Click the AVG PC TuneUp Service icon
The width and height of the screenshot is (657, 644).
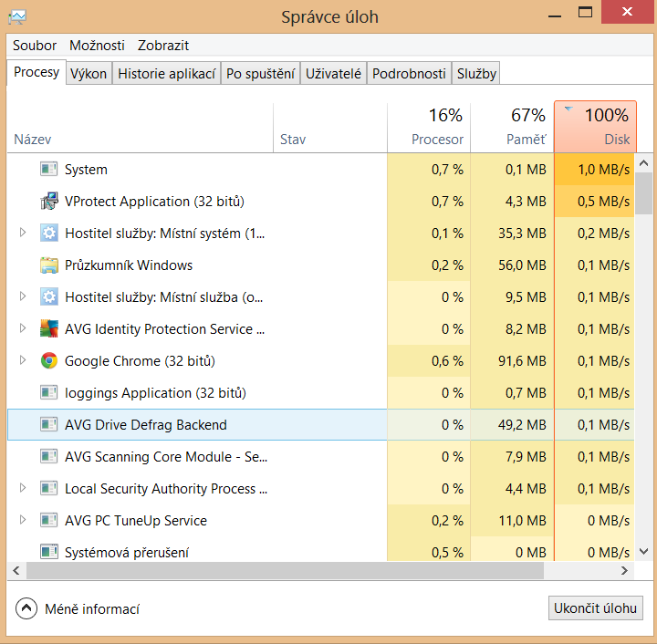pyautogui.click(x=48, y=521)
